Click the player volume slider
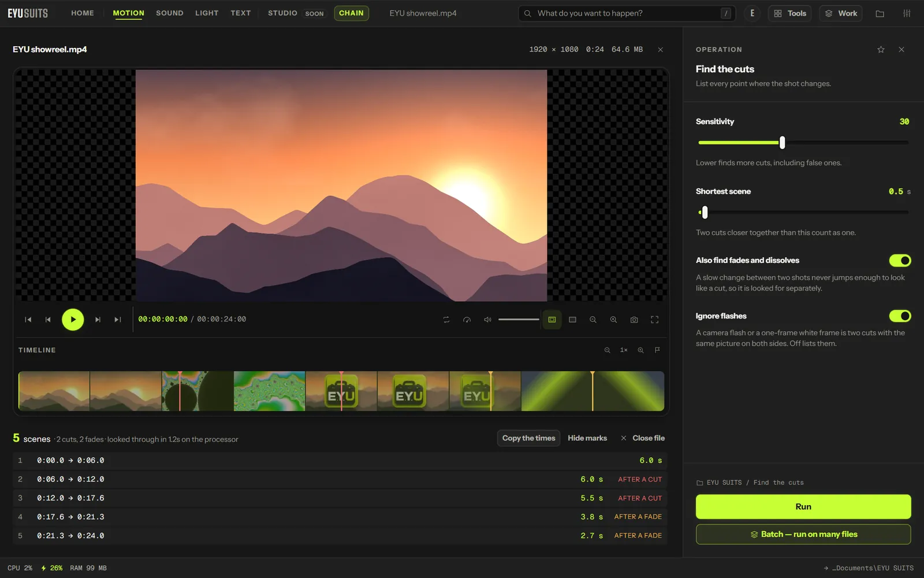This screenshot has width=924, height=578. tap(519, 320)
